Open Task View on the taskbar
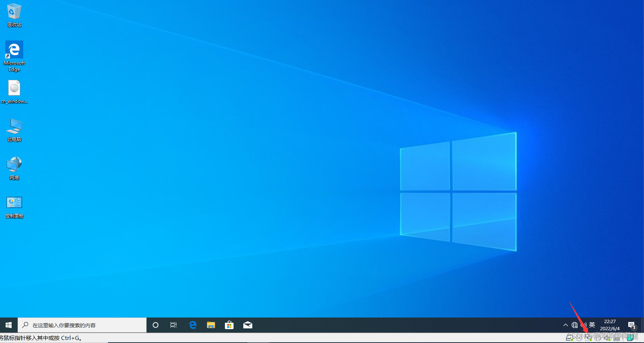This screenshot has height=343, width=644. (174, 325)
